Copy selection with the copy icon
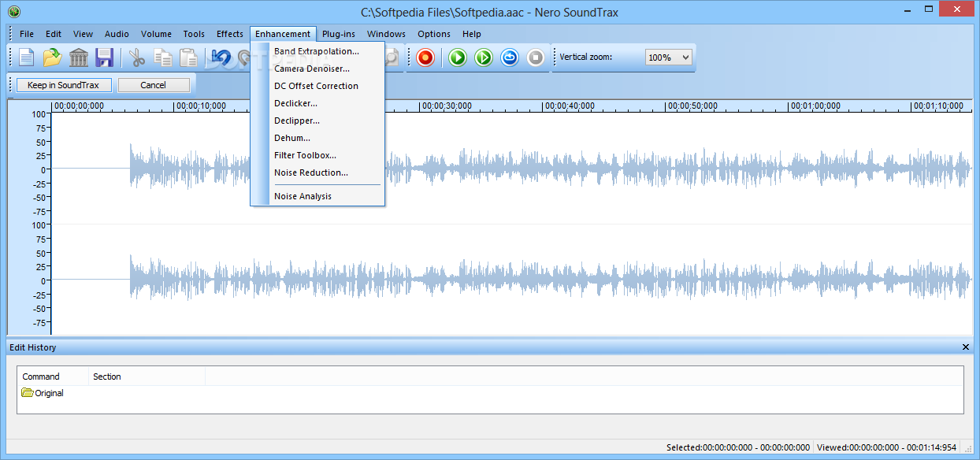Image resolution: width=980 pixels, height=460 pixels. (163, 57)
